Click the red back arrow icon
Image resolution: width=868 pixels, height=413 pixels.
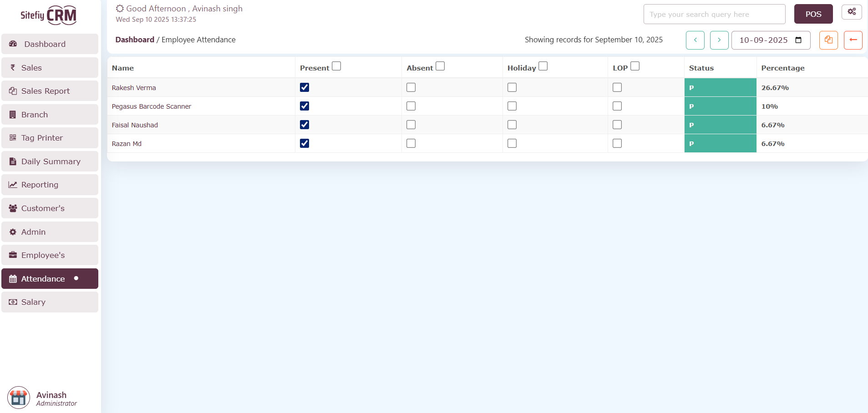click(853, 40)
